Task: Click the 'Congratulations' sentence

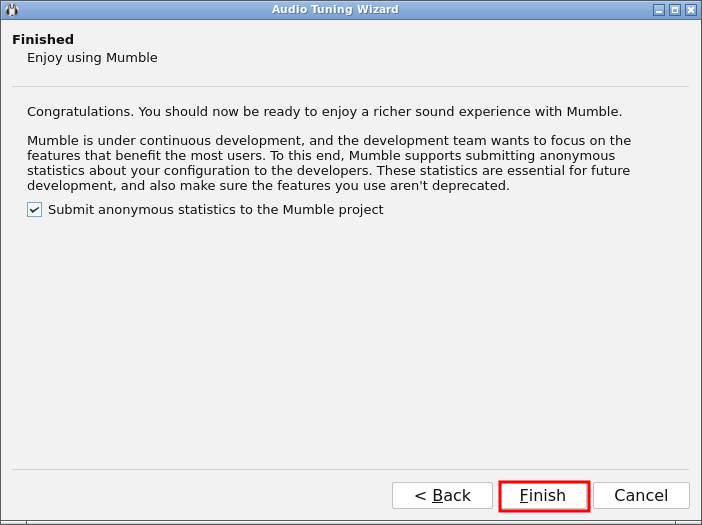Action: coord(324,111)
